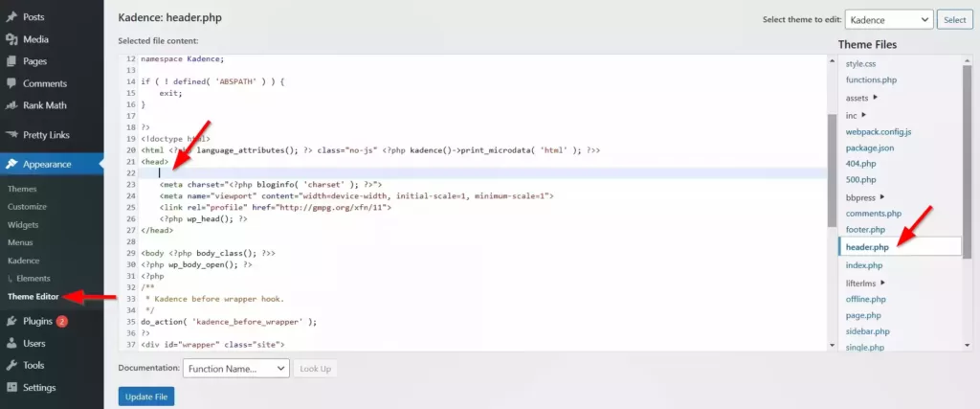Viewport: 980px width, 409px height.
Task: Click the code editor scroll-down arrow
Action: (832, 345)
